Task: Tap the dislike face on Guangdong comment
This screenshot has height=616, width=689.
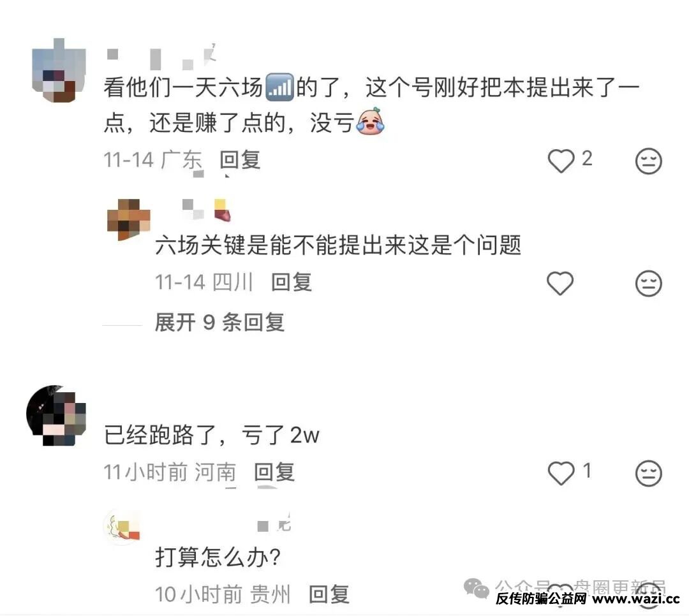Action: pyautogui.click(x=649, y=161)
